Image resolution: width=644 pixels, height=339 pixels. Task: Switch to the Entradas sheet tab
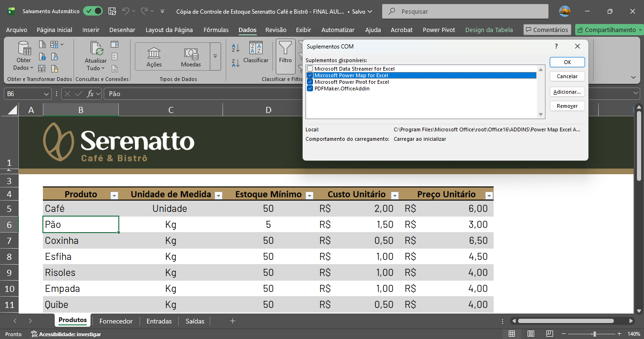tap(159, 321)
